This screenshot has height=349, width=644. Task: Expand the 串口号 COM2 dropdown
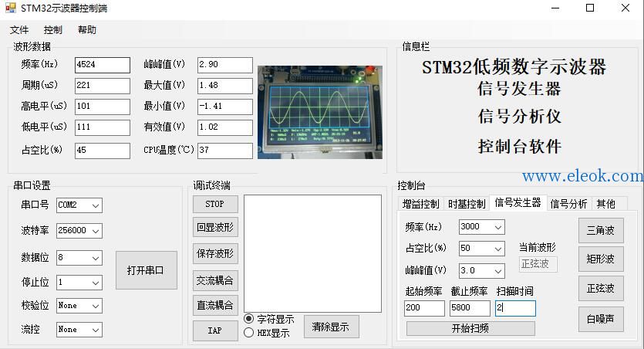tap(96, 205)
